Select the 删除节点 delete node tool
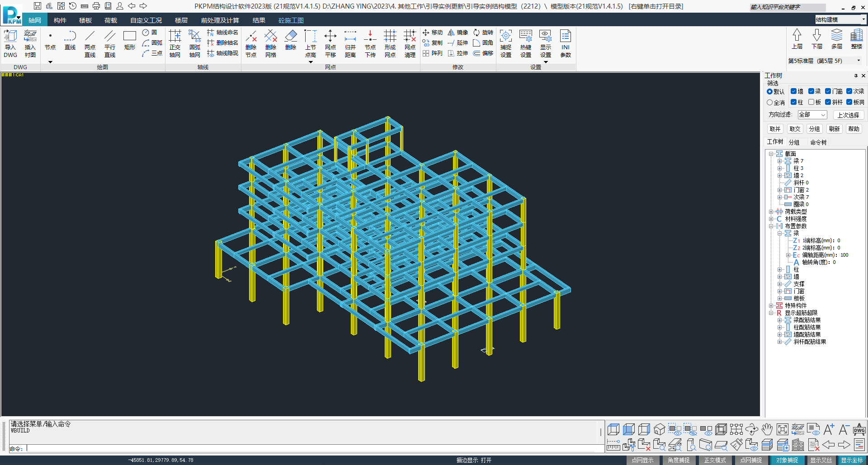Viewport: 868px width, 465px height. point(251,43)
